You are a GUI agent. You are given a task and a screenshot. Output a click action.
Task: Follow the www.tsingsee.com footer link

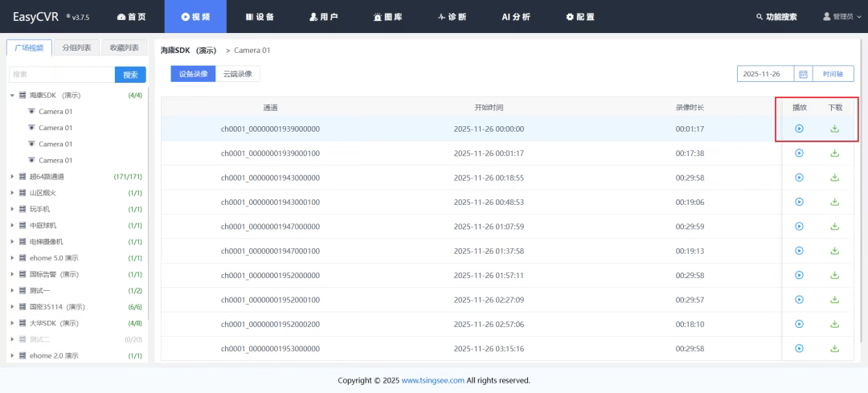[432, 381]
